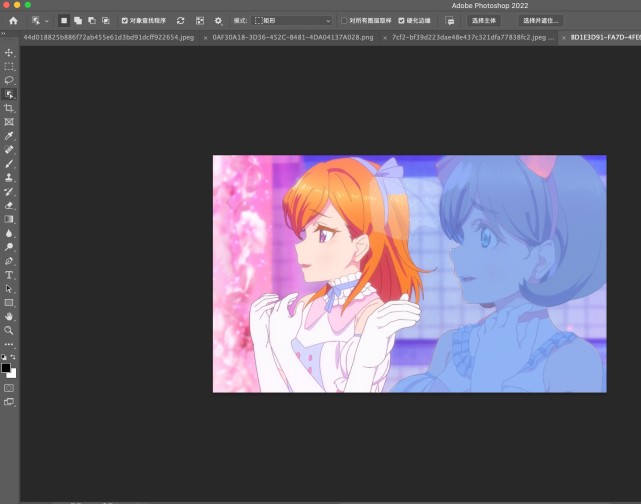
Task: Select the Zoom tool
Action: point(9,330)
